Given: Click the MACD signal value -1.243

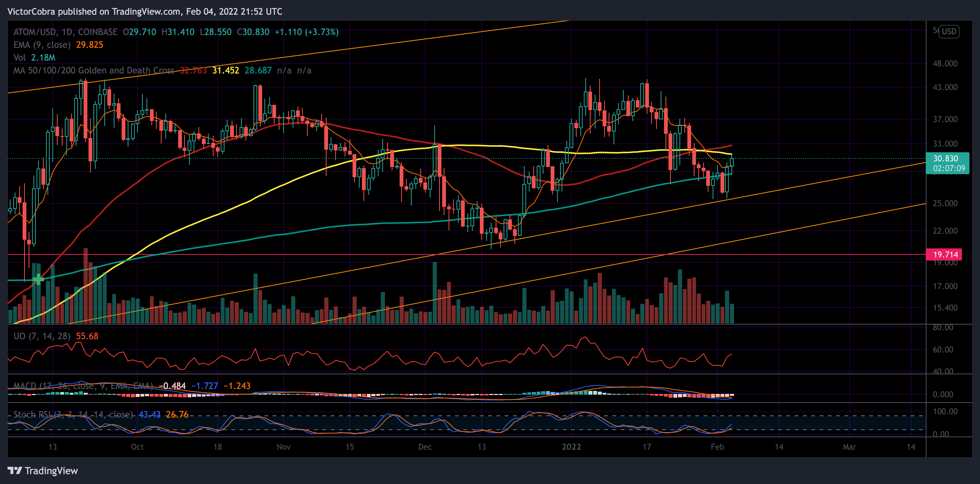Looking at the screenshot, I should [x=237, y=386].
